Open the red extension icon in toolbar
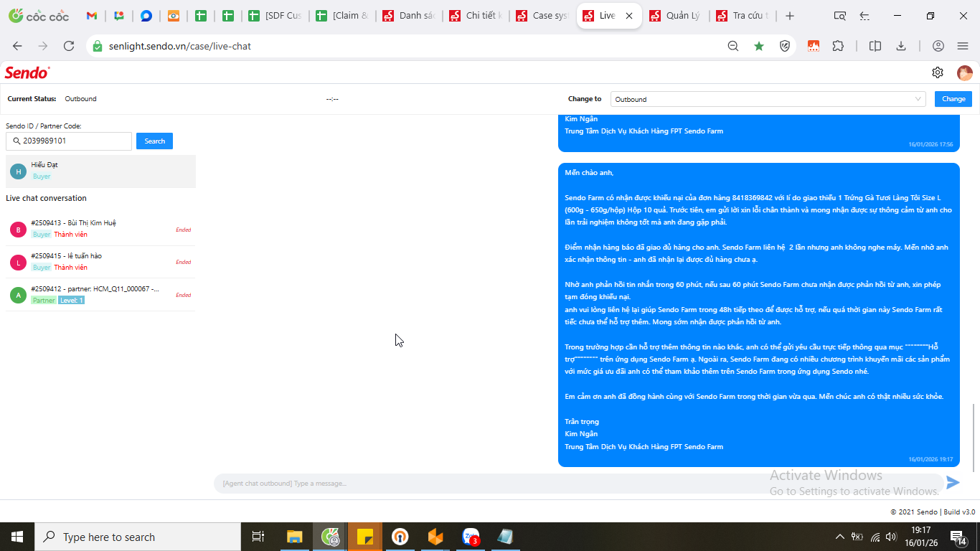Viewport: 980px width, 551px height. tap(814, 46)
